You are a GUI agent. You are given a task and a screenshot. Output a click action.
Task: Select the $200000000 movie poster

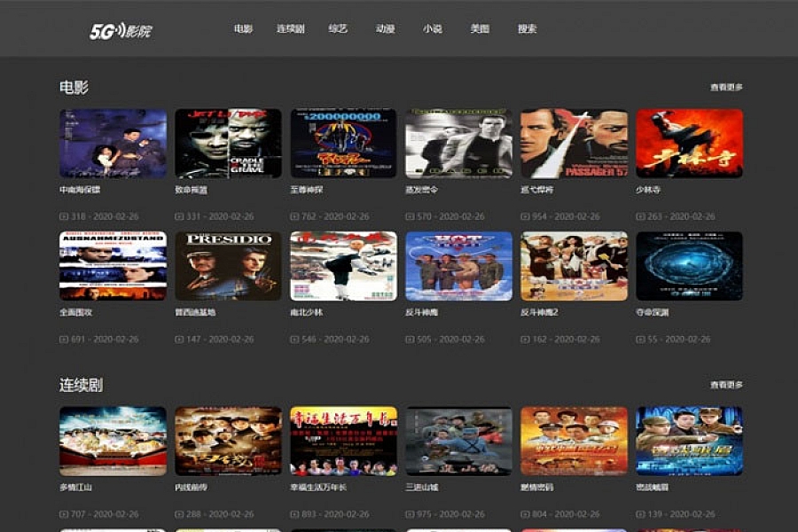[343, 144]
